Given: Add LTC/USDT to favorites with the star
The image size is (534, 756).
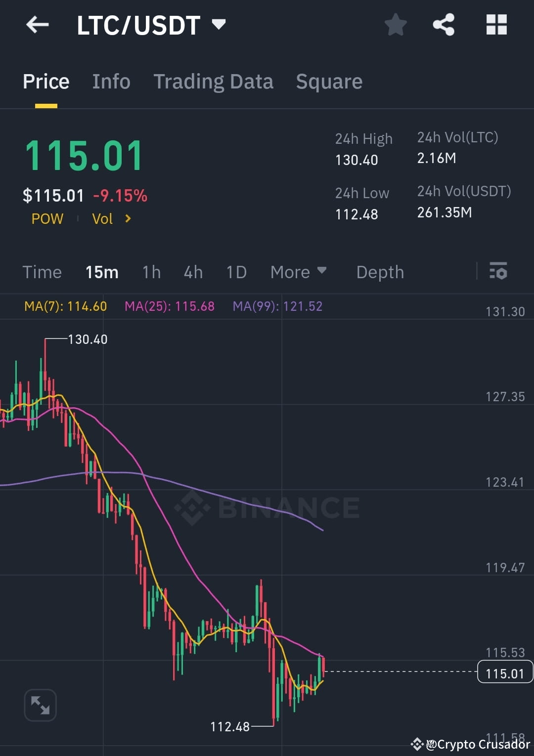Looking at the screenshot, I should [x=395, y=25].
